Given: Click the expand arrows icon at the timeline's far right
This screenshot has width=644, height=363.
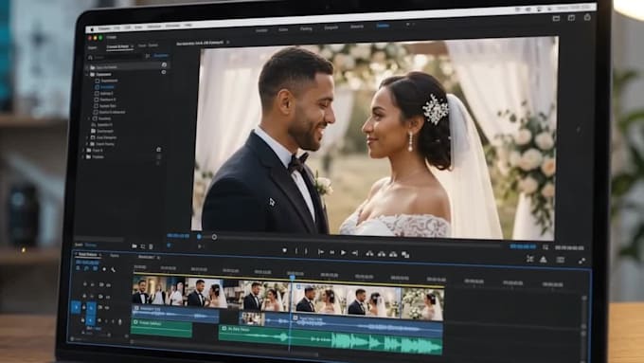Looking at the screenshot, I should click(582, 261).
